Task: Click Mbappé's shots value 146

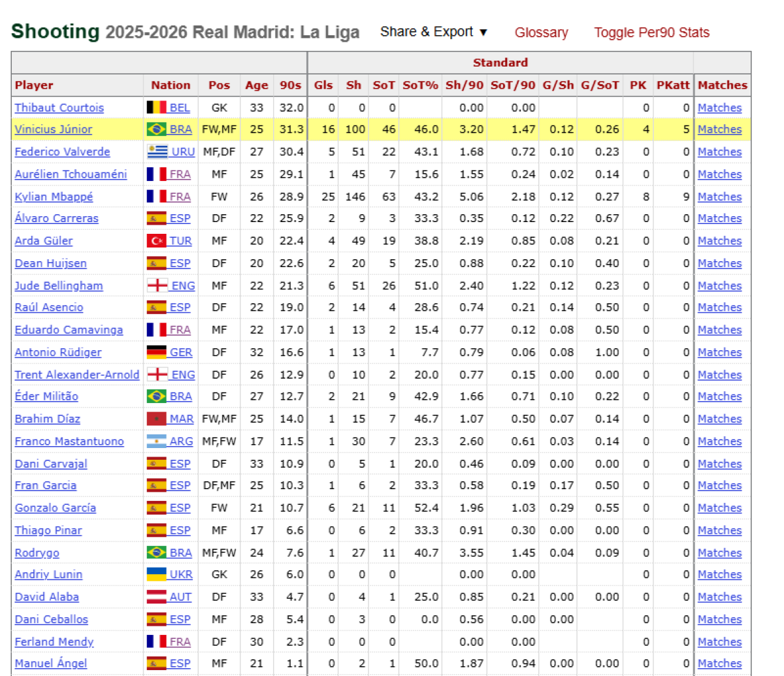Action: 355,197
